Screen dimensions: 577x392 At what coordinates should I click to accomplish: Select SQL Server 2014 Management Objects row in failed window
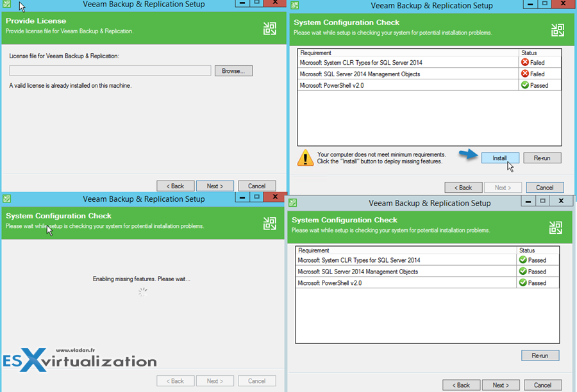point(430,74)
